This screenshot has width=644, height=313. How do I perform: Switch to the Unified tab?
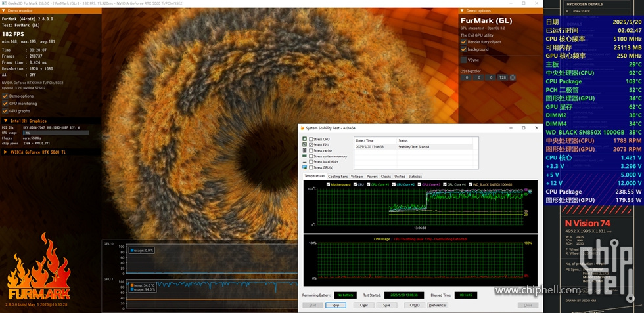pos(400,177)
